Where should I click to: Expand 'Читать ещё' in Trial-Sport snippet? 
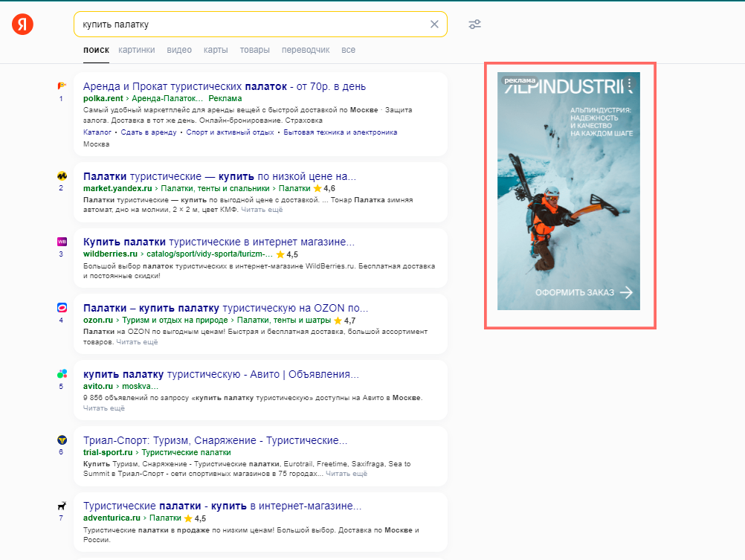coord(346,474)
